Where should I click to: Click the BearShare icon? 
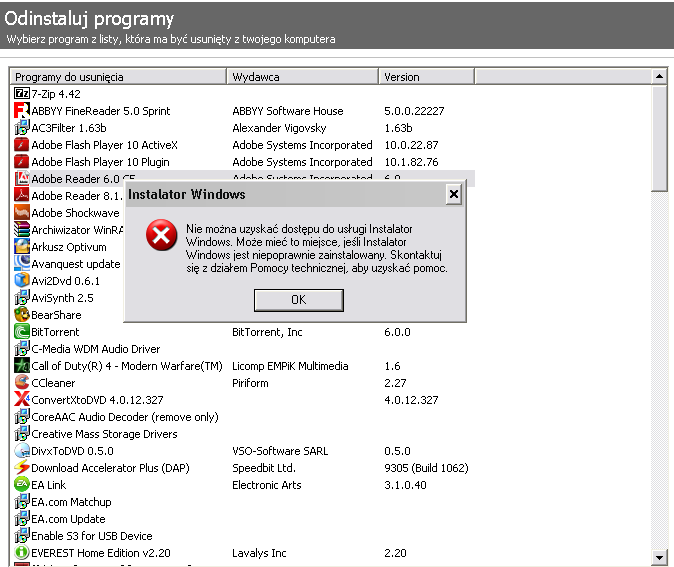pyautogui.click(x=21, y=314)
